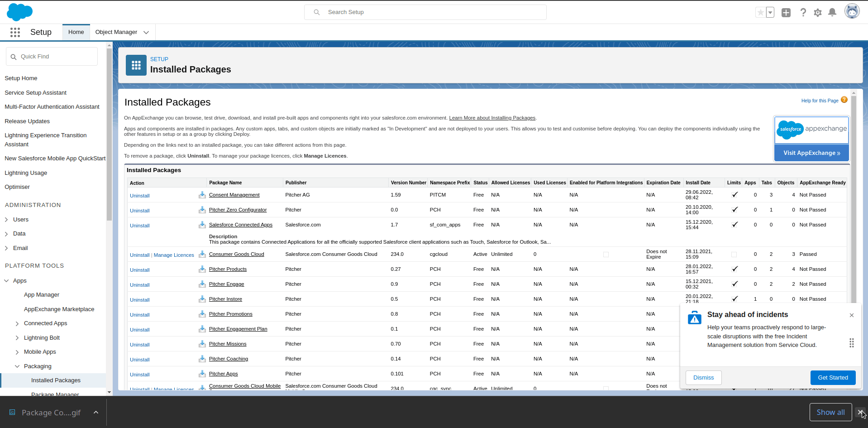
Task: Open the Setup gear menu
Action: pos(817,13)
